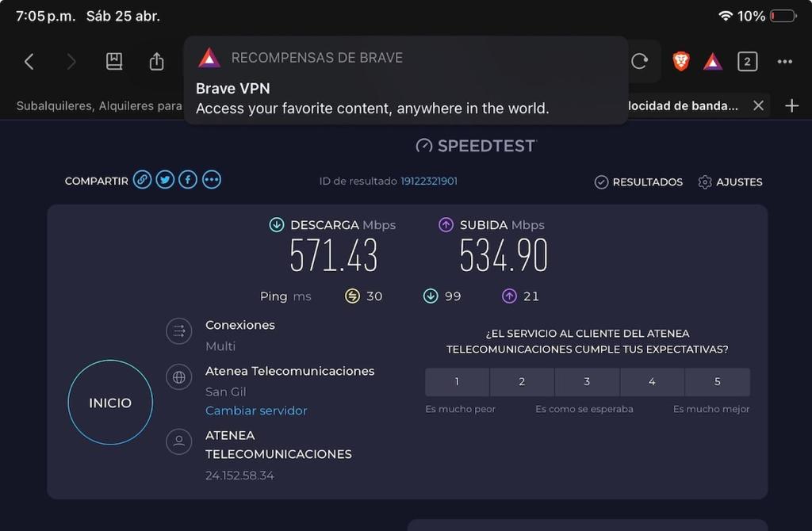Click Cambiar servidor link

click(256, 411)
